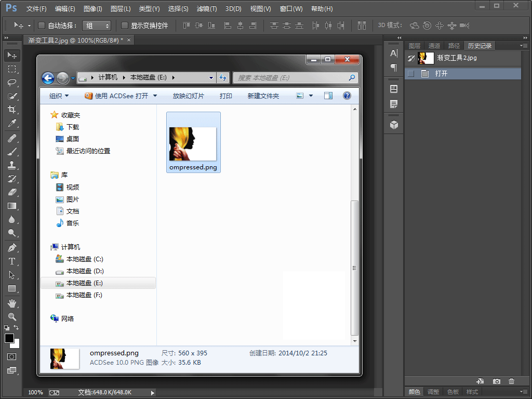Change screen mode icon in toolbox
This screenshot has width=532, height=399.
(11, 370)
